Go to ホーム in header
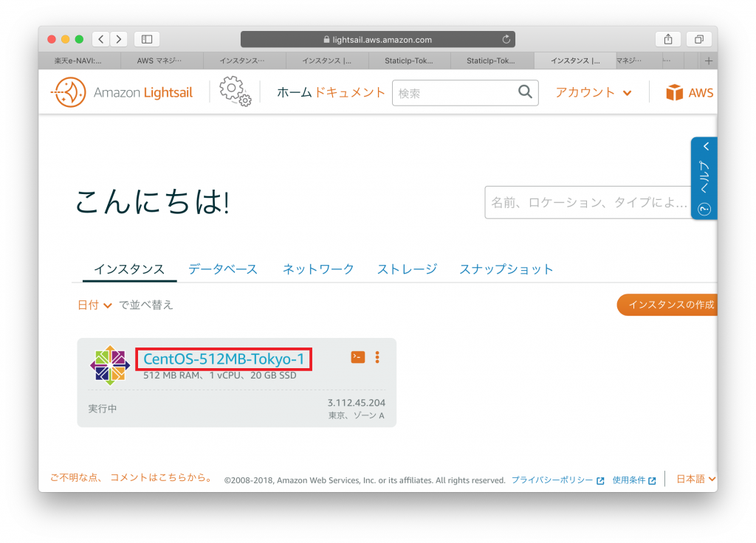The image size is (756, 543). point(294,92)
